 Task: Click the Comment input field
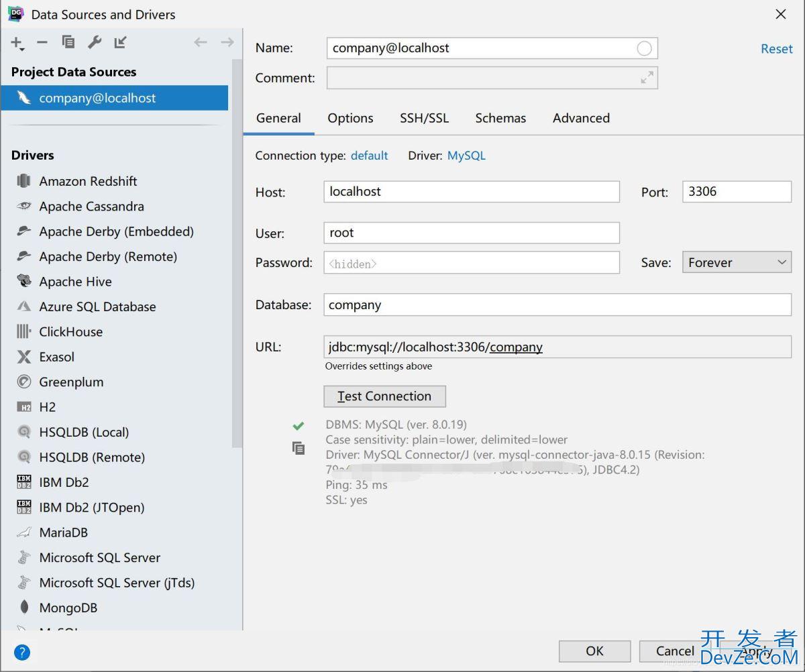point(492,78)
